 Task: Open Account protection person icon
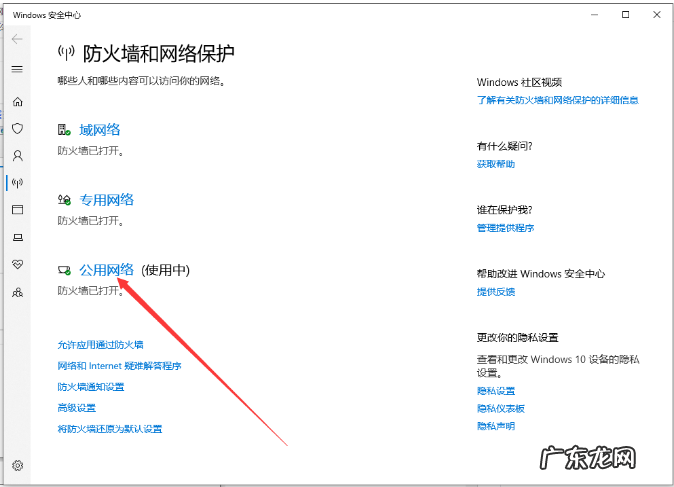[x=18, y=156]
